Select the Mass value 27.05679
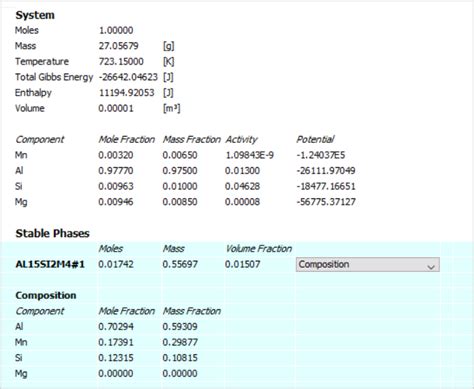 coord(118,46)
